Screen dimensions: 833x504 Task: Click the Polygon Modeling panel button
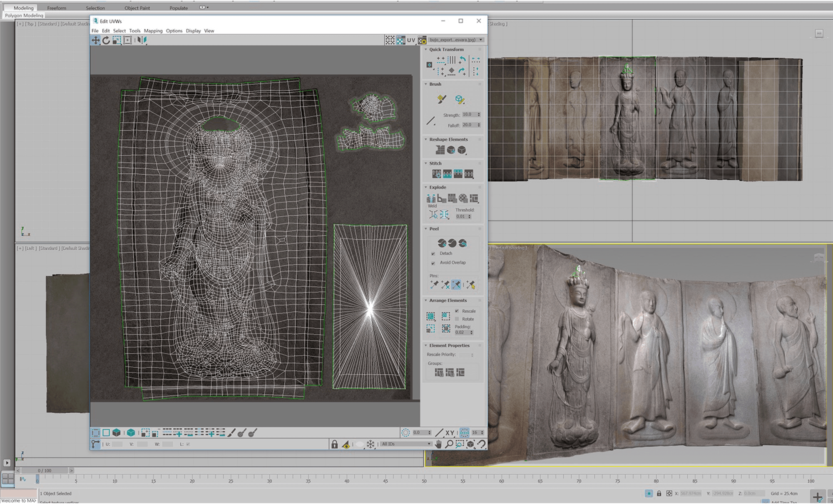(x=24, y=16)
